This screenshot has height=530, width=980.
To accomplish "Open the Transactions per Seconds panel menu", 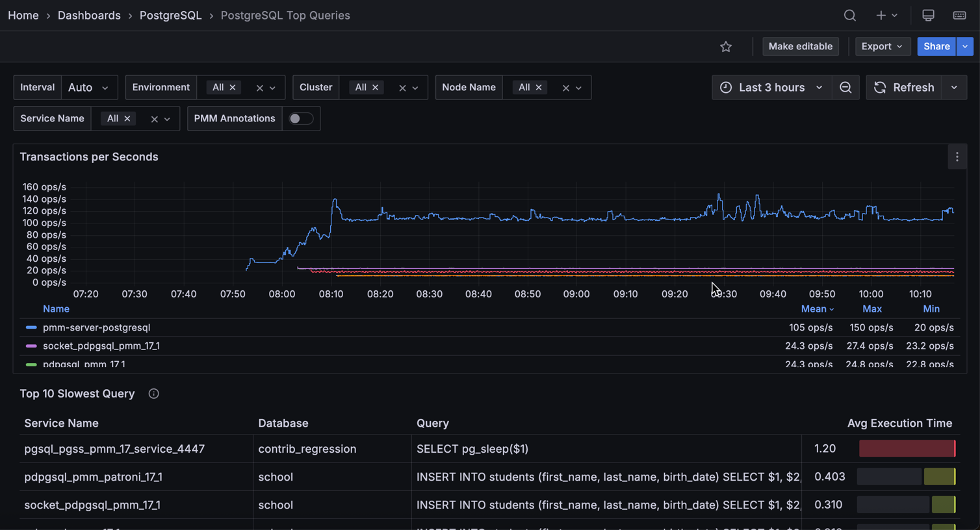I will click(957, 157).
